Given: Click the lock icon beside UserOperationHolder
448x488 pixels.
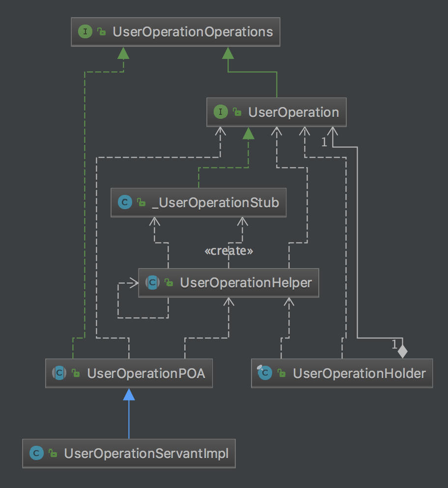Looking at the screenshot, I should (x=282, y=373).
